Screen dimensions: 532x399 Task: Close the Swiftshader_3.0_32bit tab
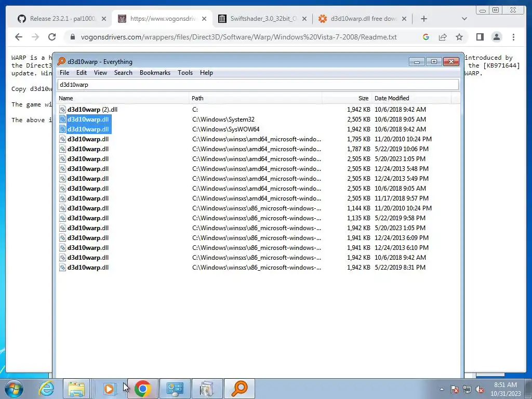[x=304, y=19]
